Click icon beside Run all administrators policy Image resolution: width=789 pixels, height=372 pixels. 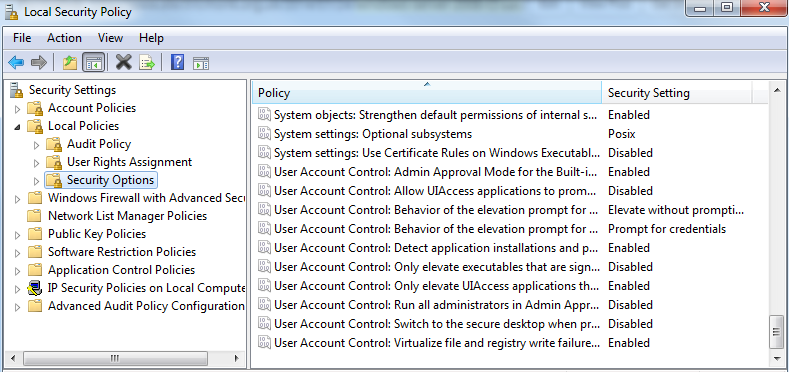264,305
